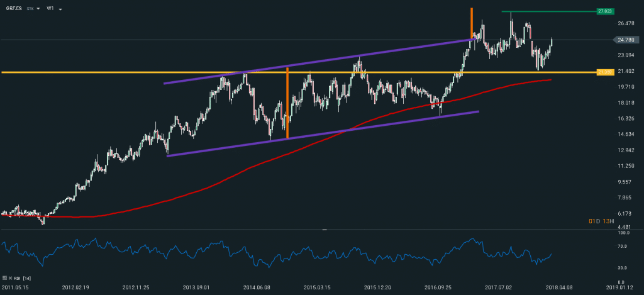Expand the STK instrument type dropdown arrow
Image resolution: width=644 pixels, height=295 pixels.
[x=39, y=10]
